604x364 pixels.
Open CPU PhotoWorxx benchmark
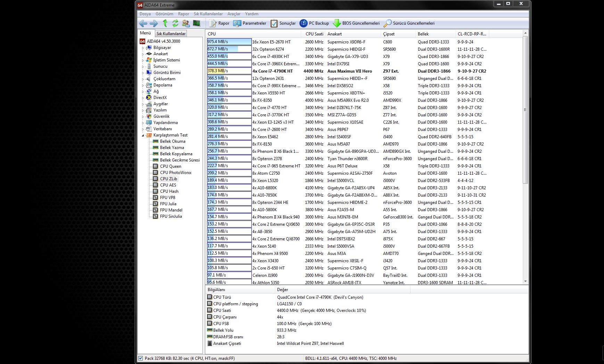pyautogui.click(x=176, y=173)
